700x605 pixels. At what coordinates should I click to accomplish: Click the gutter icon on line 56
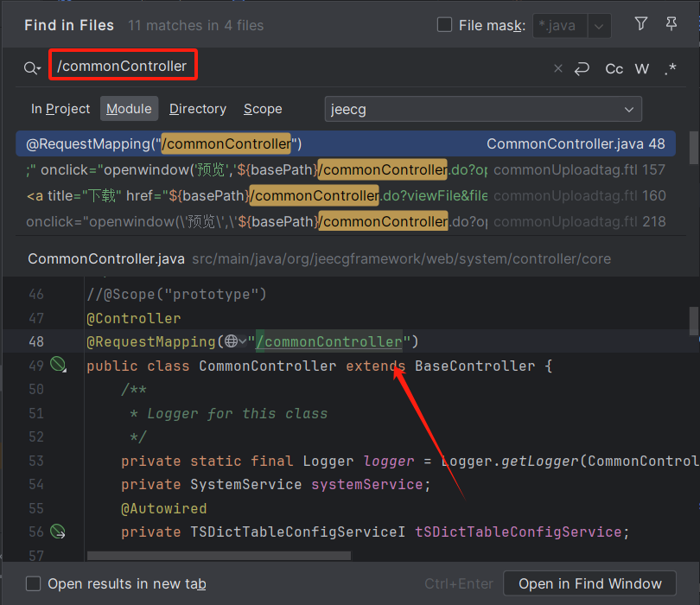[x=58, y=532]
